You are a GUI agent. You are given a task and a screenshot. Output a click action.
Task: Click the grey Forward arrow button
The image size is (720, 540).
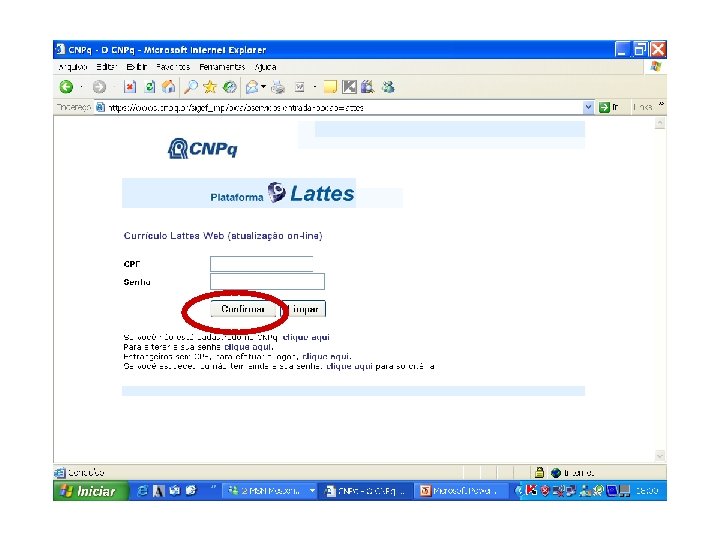click(99, 87)
